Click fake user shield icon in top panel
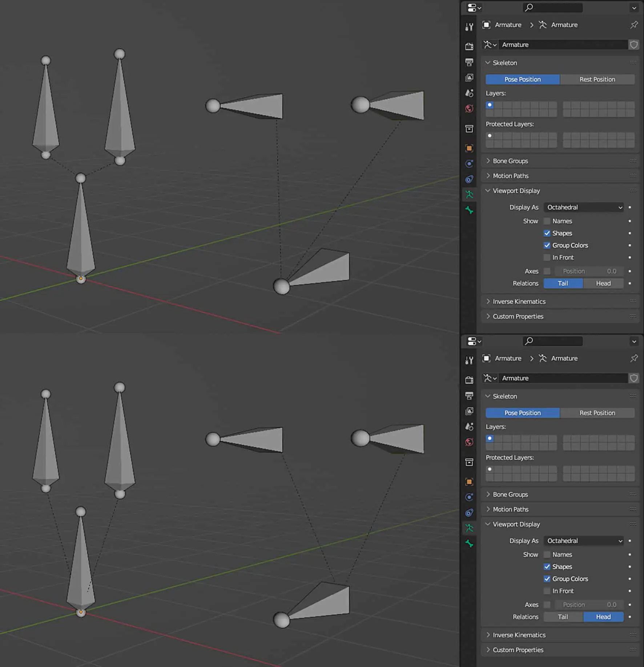This screenshot has width=644, height=667. click(x=634, y=45)
